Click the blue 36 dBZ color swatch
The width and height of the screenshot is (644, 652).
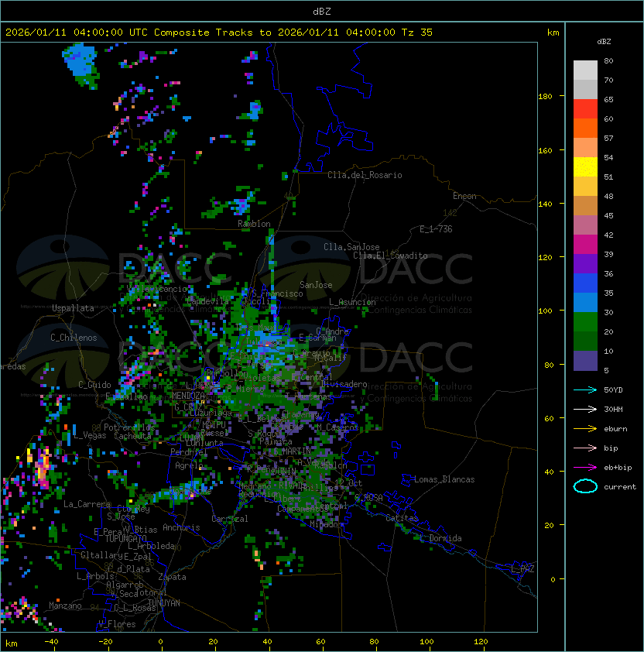click(x=585, y=283)
